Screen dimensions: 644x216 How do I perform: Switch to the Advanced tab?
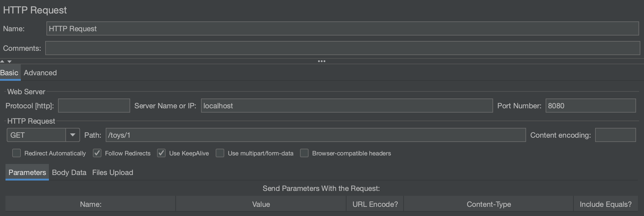point(40,73)
